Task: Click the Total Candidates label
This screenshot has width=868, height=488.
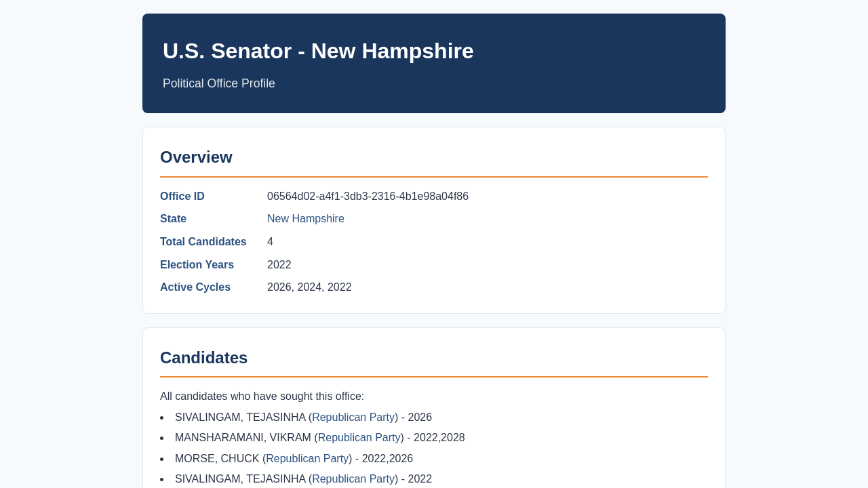Action: pyautogui.click(x=203, y=242)
